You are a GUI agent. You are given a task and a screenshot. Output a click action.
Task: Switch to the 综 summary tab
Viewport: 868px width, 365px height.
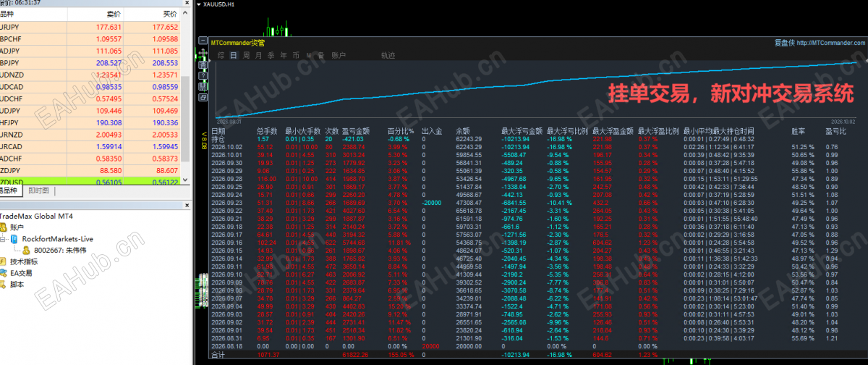pyautogui.click(x=221, y=55)
